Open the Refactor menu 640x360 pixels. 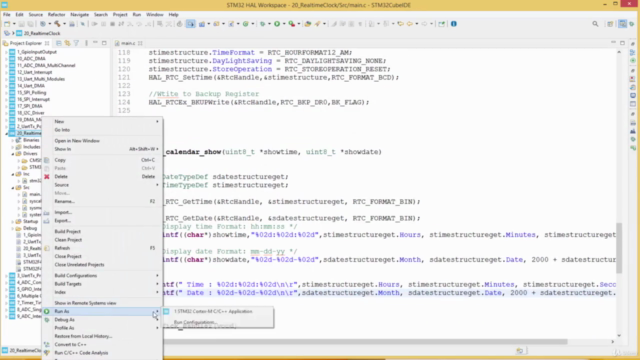point(56,14)
